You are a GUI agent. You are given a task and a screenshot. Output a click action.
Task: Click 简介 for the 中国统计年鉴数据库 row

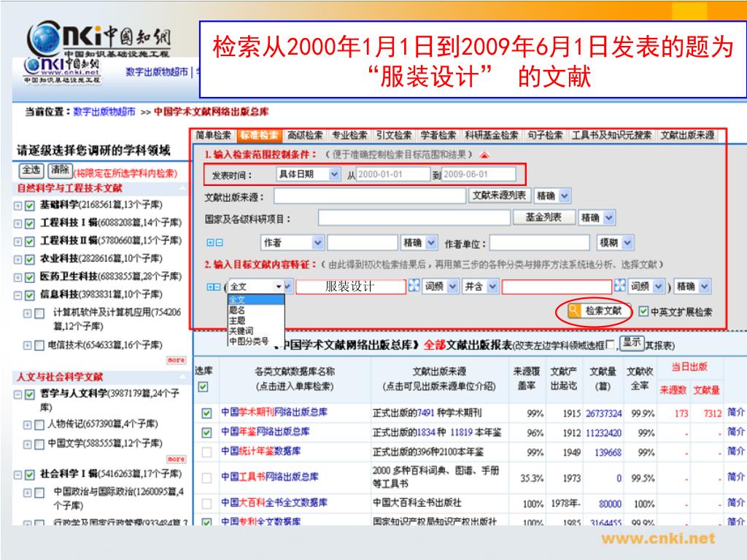pos(735,451)
